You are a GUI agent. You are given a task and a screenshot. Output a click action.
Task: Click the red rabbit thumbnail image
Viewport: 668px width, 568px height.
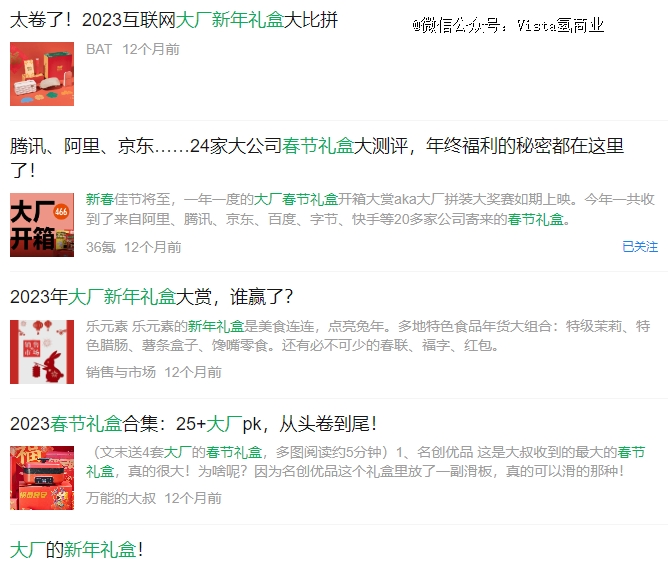[x=42, y=352]
